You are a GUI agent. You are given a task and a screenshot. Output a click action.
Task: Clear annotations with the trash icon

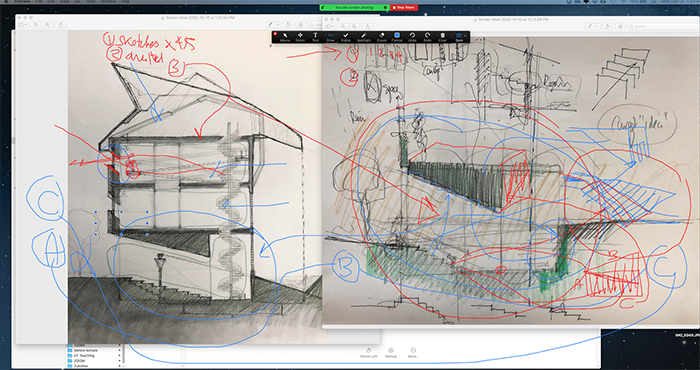pyautogui.click(x=442, y=37)
